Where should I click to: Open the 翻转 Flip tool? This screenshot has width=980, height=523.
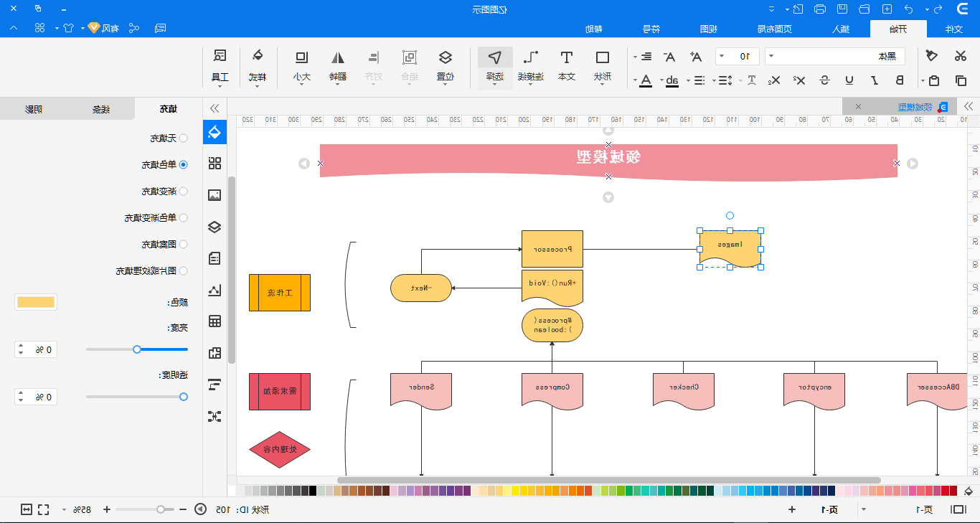pyautogui.click(x=337, y=67)
